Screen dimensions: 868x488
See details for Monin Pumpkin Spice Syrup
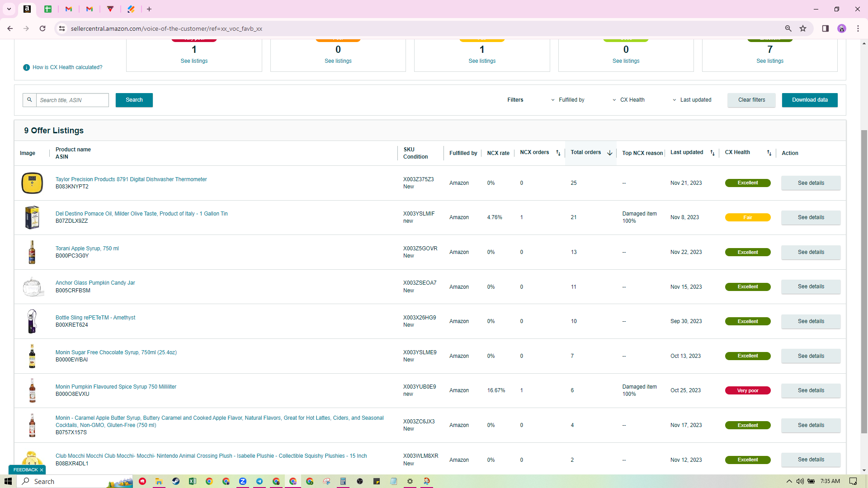[x=811, y=390]
